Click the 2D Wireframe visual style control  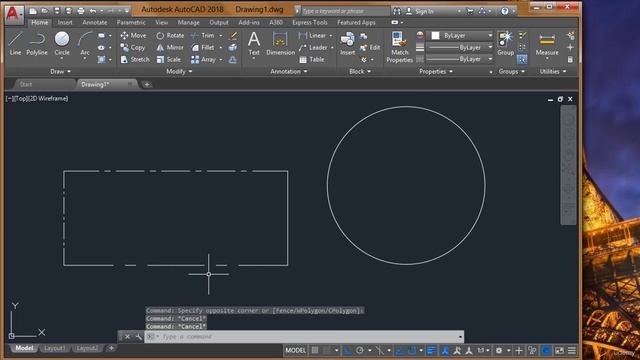[x=47, y=98]
